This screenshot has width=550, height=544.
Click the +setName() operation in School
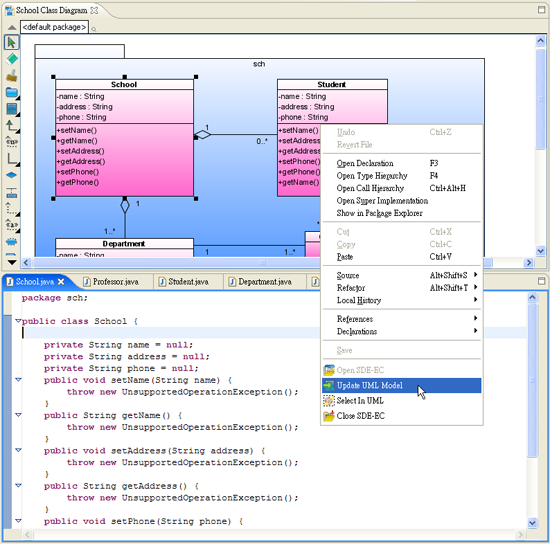[77, 130]
